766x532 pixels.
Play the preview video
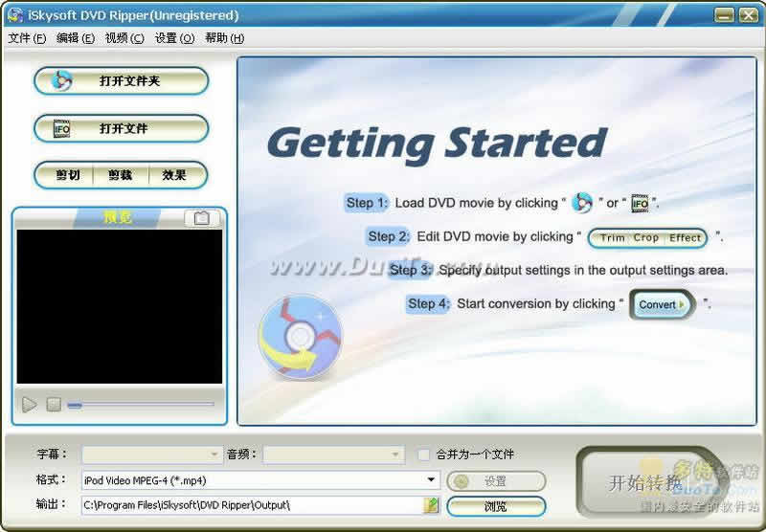(x=30, y=404)
